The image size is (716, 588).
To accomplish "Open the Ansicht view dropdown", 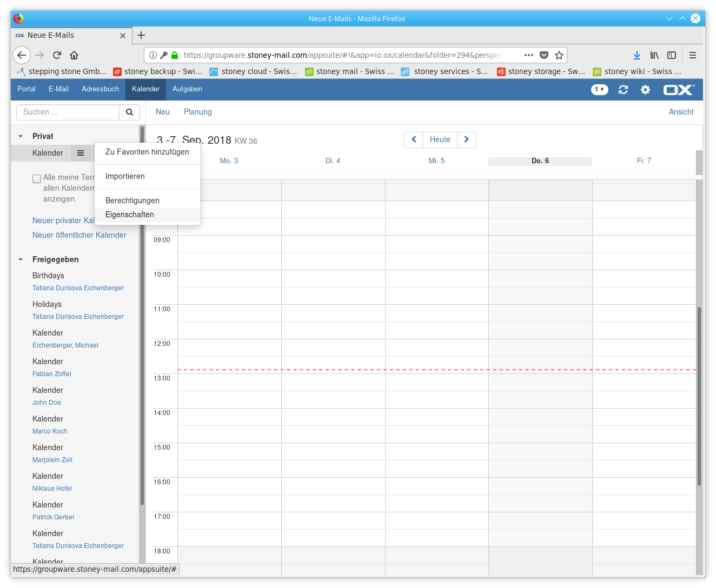I will pyautogui.click(x=681, y=112).
